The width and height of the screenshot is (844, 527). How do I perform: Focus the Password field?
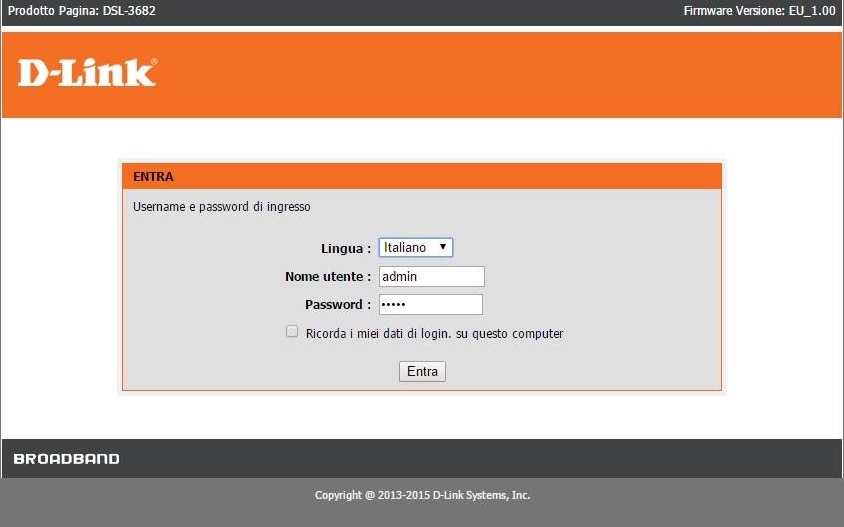[430, 305]
